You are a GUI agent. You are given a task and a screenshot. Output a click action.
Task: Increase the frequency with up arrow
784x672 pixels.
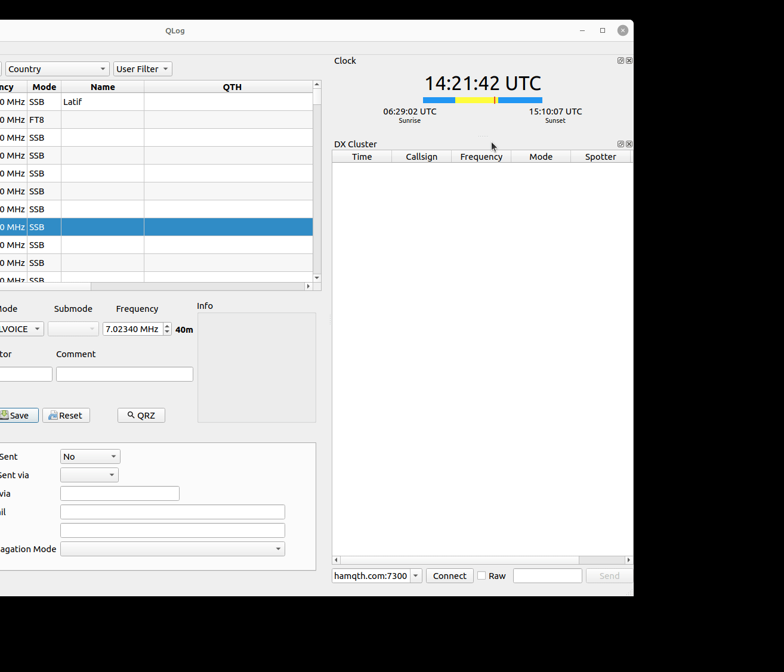point(167,326)
